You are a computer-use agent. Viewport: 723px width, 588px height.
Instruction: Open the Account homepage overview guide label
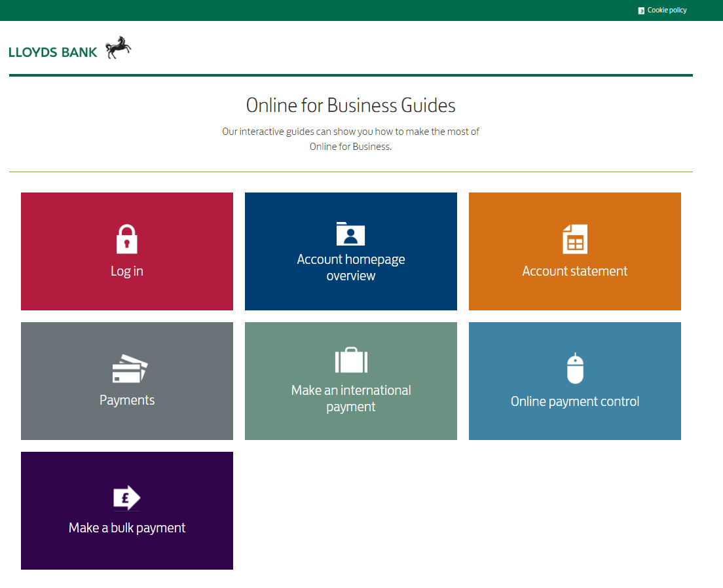tap(351, 268)
